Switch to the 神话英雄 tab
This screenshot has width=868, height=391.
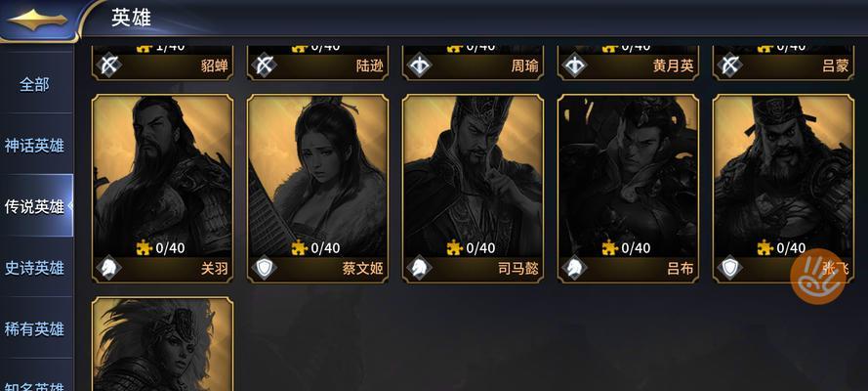pos(35,146)
